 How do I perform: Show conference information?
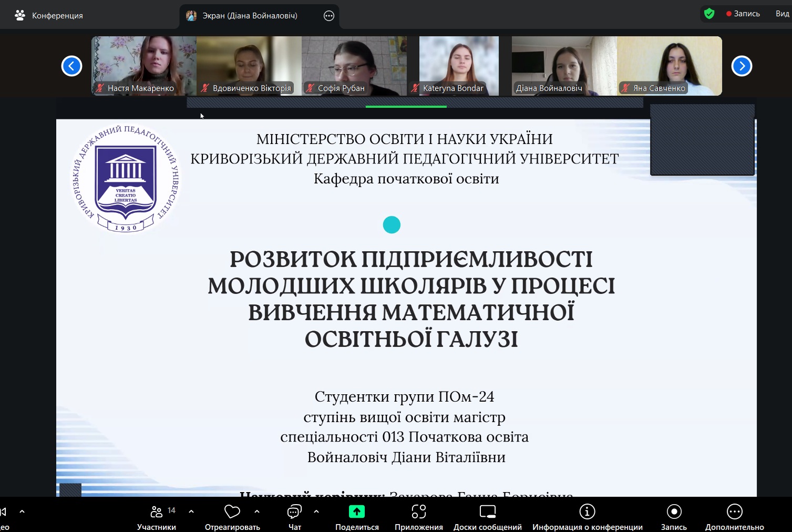[x=587, y=511]
